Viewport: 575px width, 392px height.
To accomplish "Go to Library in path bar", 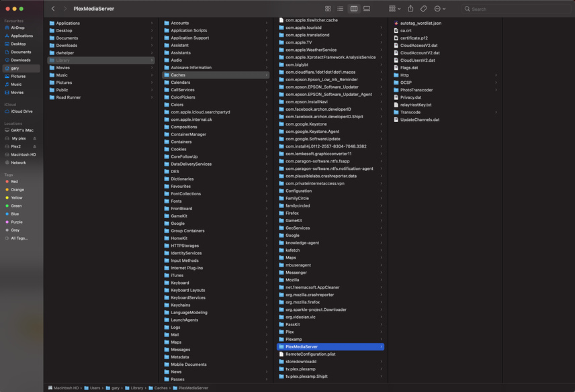I will [134, 388].
